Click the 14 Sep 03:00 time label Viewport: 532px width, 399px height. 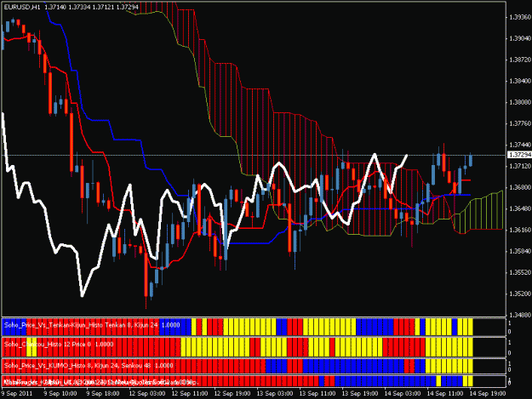403,394
